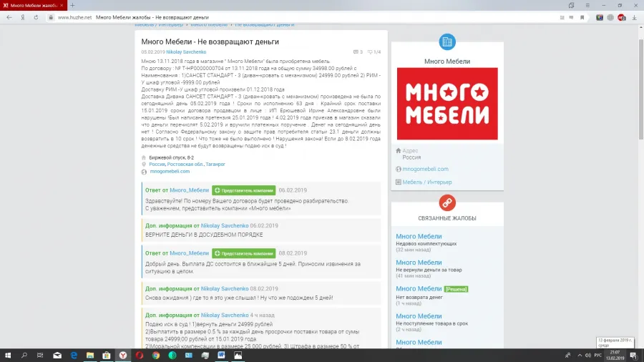Open the red ad-blocker extension icon

click(621, 17)
